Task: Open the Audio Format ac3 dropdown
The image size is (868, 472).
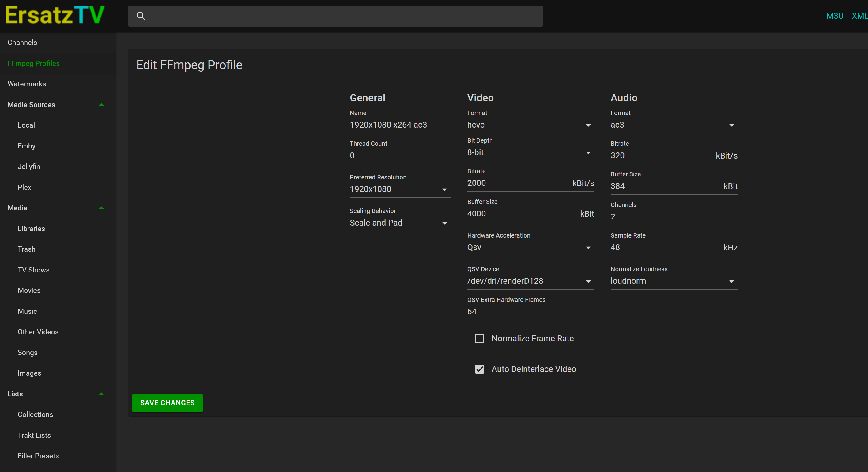Action: (x=674, y=125)
